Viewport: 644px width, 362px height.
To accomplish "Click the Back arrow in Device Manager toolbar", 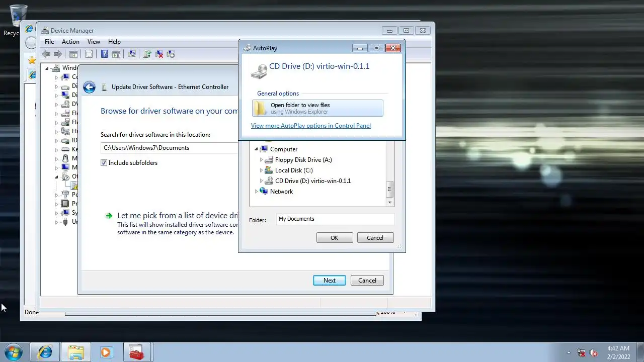I will [x=46, y=54].
